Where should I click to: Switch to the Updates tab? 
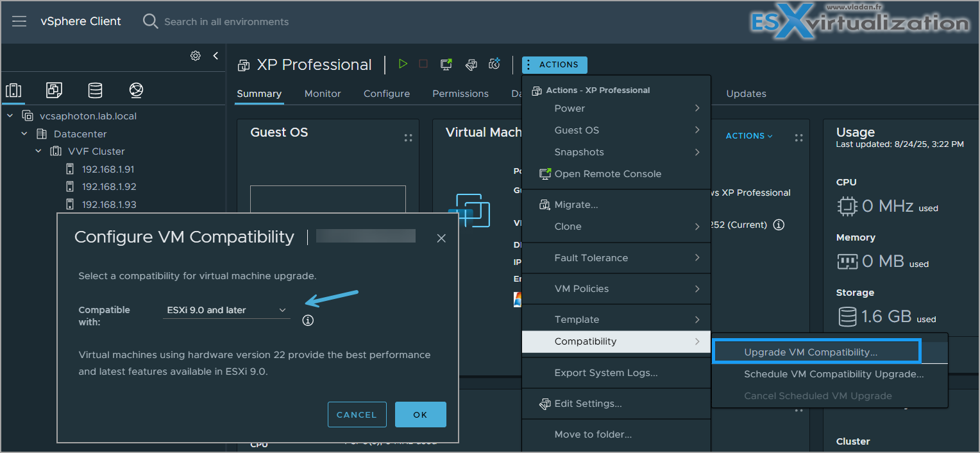tap(746, 94)
